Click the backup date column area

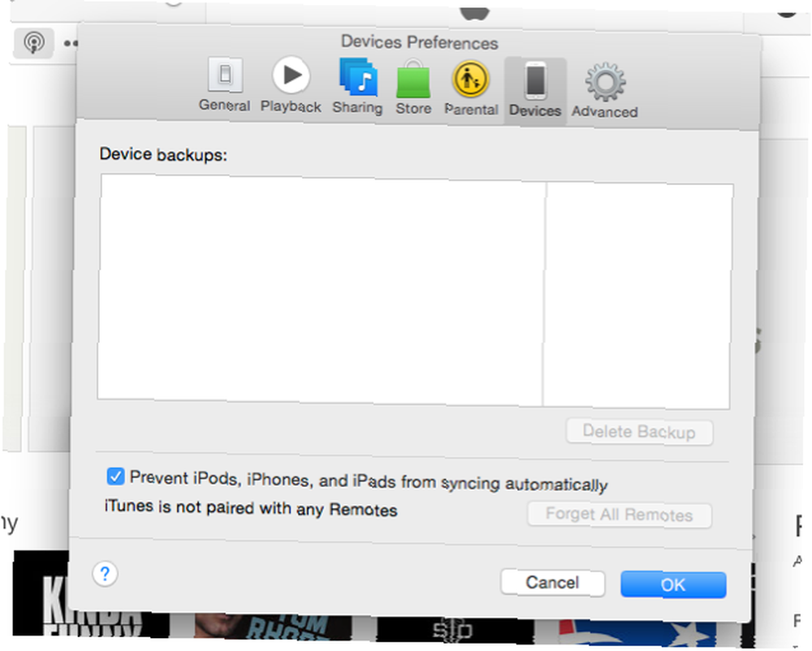click(x=638, y=295)
